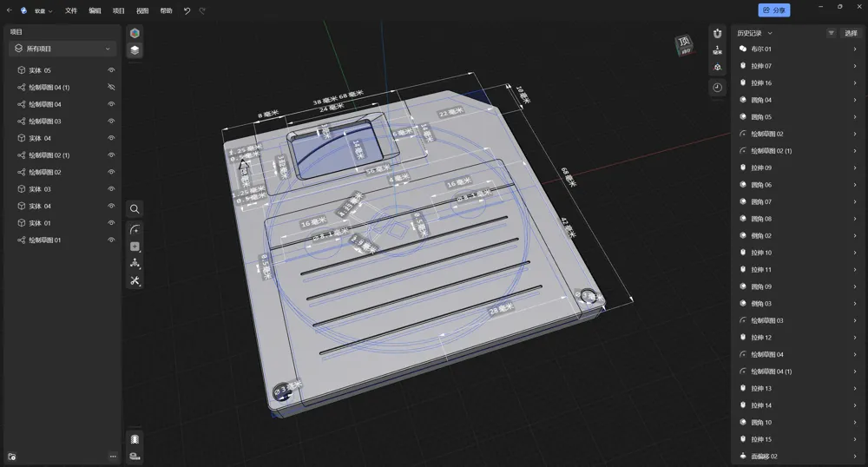Hide 实体 05 using its eye icon
The image size is (868, 467).
point(111,70)
